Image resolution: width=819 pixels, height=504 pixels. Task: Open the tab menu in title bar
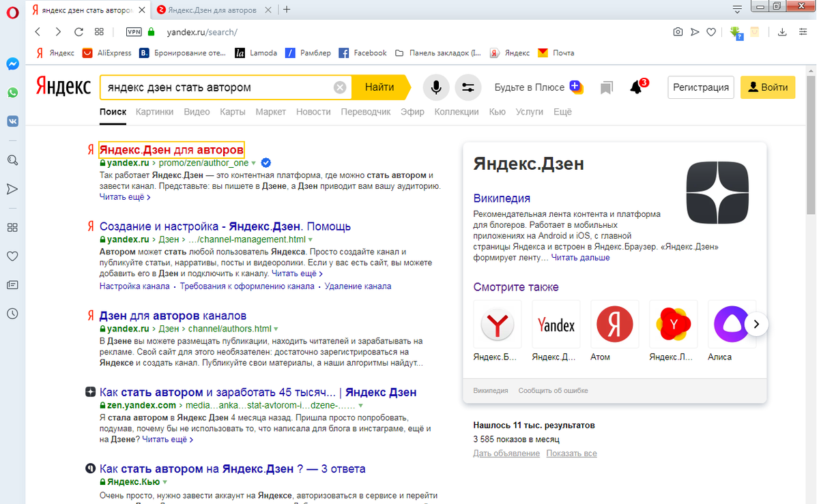[737, 10]
